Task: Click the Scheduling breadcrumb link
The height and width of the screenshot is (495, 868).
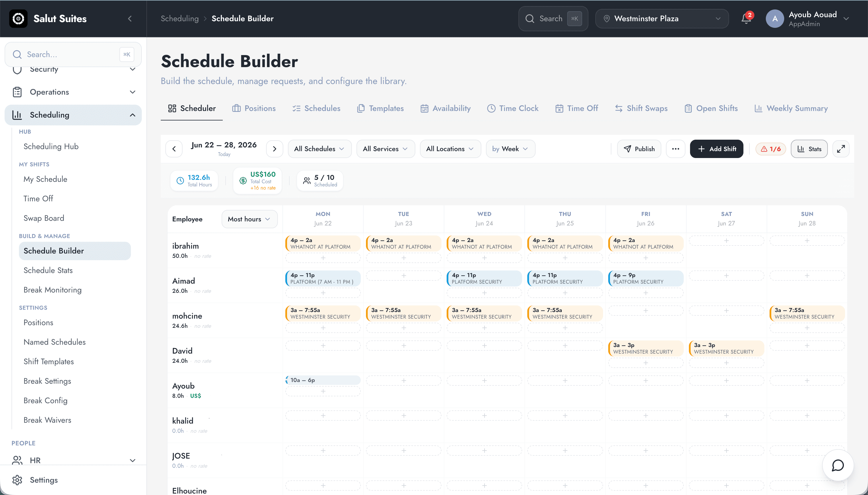Action: pyautogui.click(x=180, y=19)
